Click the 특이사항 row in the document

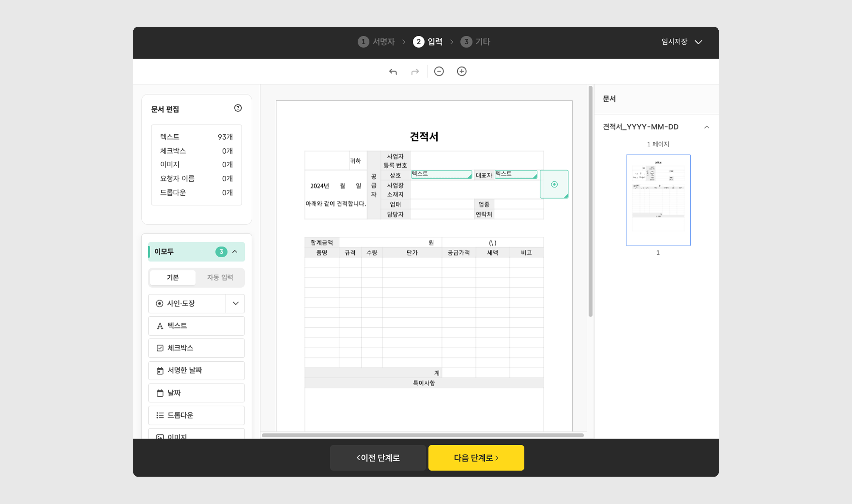424,383
